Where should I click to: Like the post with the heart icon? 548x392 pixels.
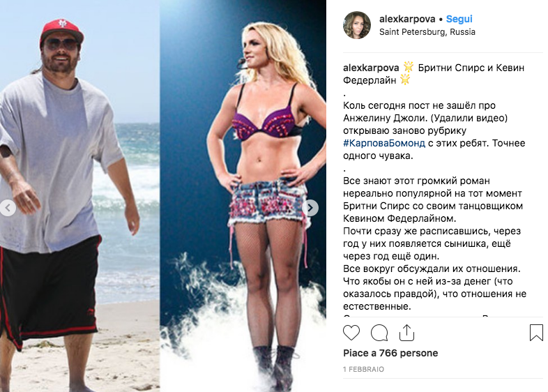click(x=351, y=333)
